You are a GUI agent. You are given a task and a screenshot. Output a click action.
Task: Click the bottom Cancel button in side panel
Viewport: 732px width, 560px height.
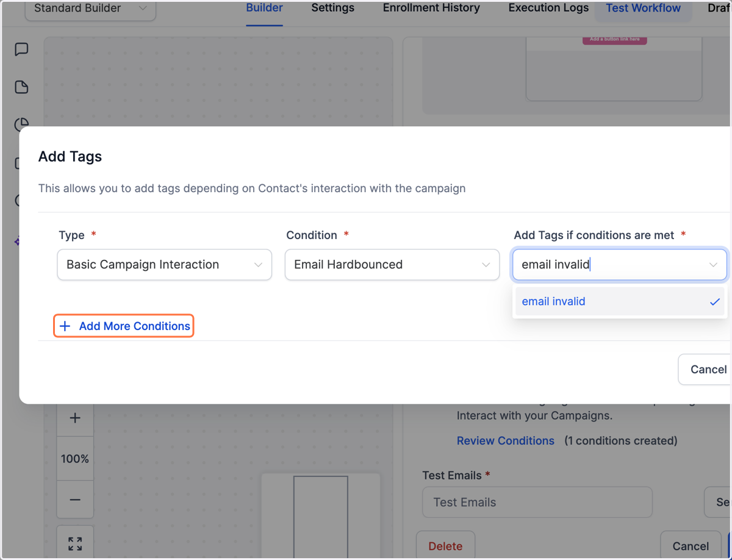(x=691, y=546)
